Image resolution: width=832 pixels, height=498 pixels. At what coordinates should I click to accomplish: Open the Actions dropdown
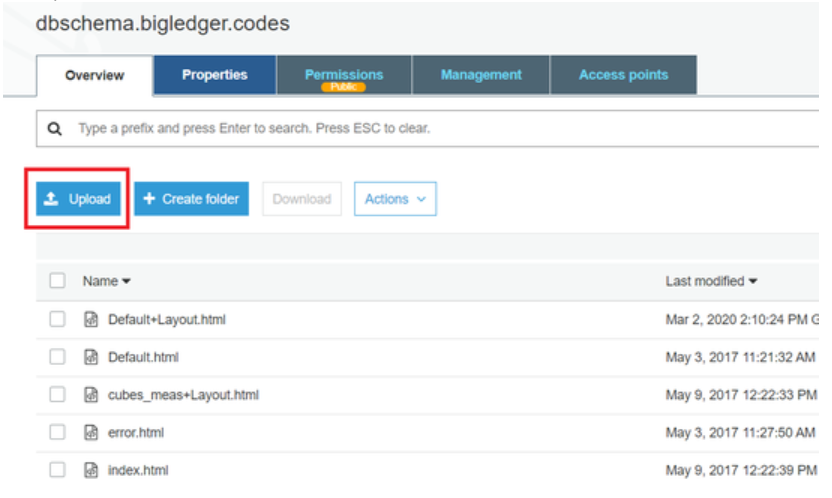point(395,199)
